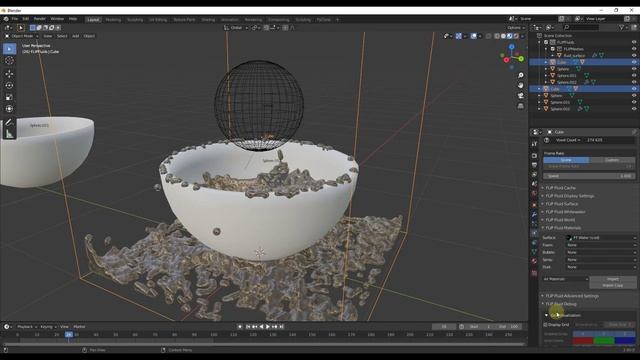Open the Surface material dropdown
Viewport: 640px width, 360px height.
click(x=601, y=238)
